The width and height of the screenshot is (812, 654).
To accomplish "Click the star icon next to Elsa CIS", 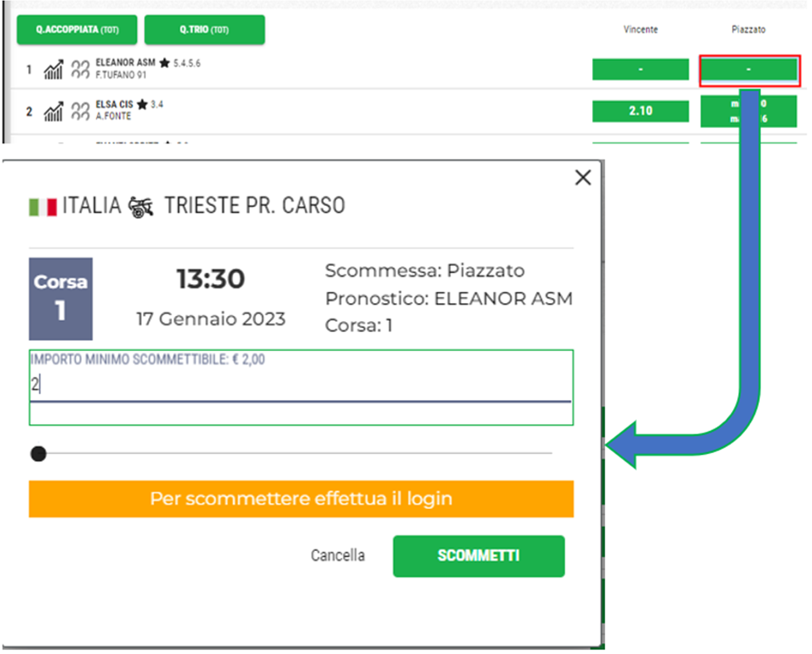I will click(142, 105).
